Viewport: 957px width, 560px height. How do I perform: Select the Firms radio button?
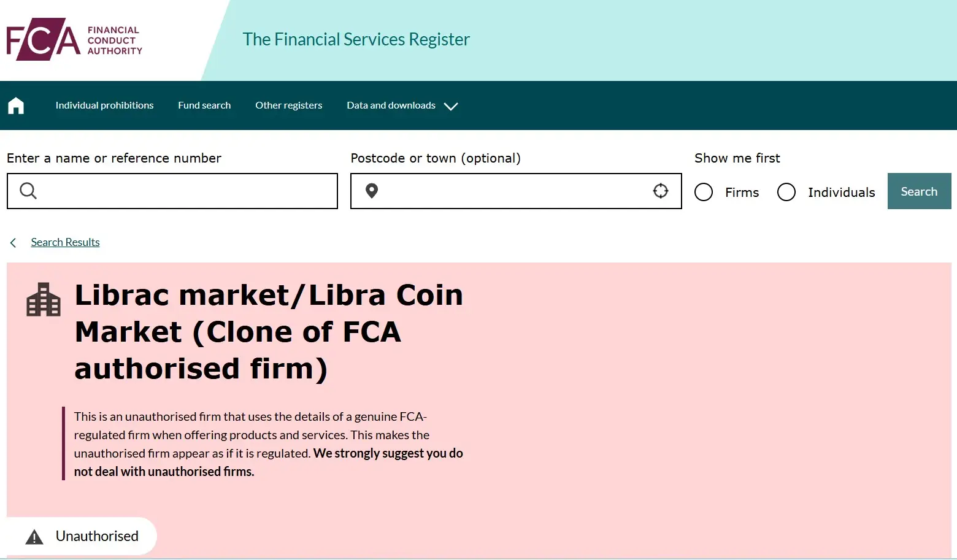coord(703,192)
